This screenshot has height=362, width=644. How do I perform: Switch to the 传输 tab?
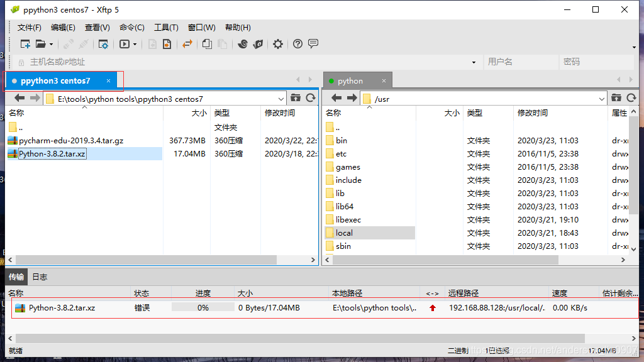pos(16,277)
